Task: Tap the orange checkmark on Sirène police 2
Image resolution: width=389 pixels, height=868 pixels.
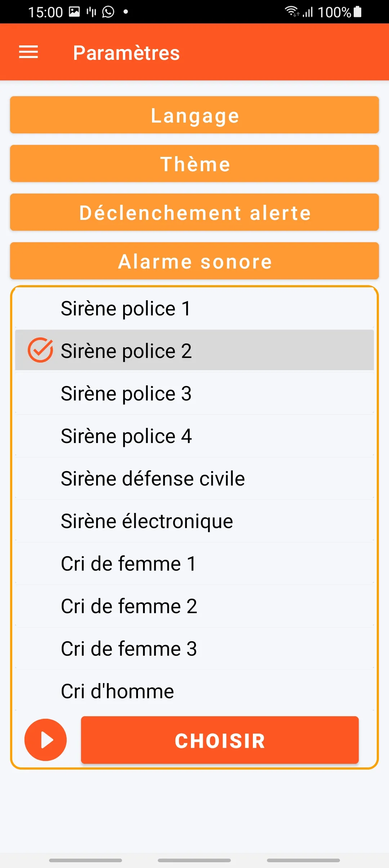Action: pos(40,350)
